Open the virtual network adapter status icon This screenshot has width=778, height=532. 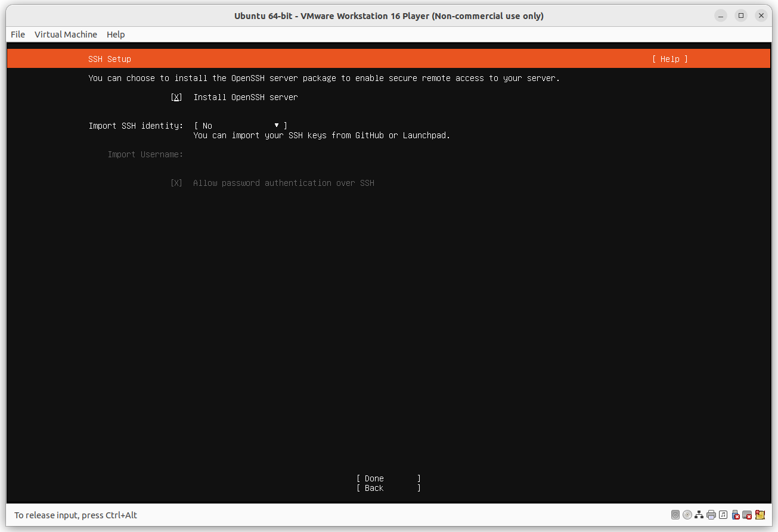pyautogui.click(x=699, y=514)
